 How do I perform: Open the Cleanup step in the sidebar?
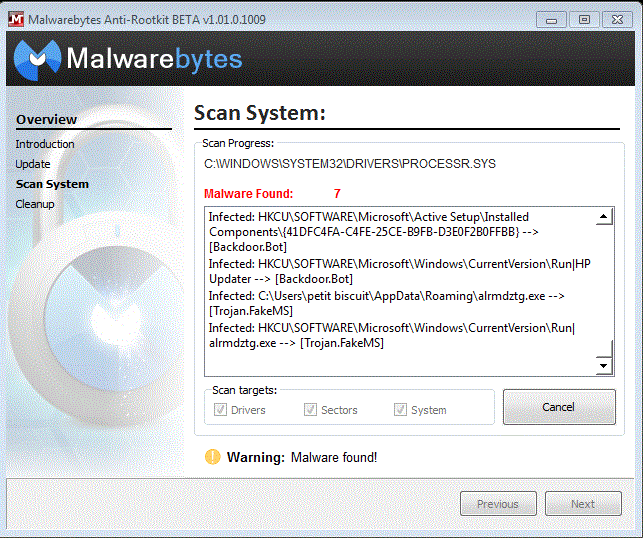(35, 204)
